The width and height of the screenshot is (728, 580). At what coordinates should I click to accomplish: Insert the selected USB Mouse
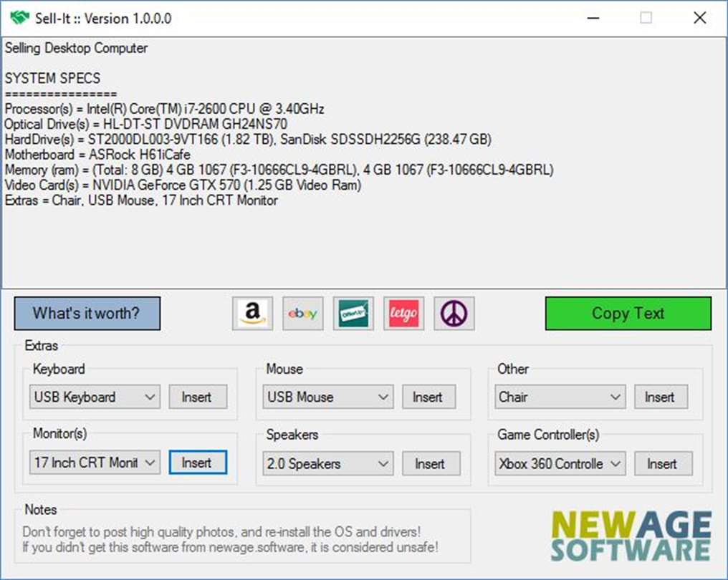tap(429, 397)
